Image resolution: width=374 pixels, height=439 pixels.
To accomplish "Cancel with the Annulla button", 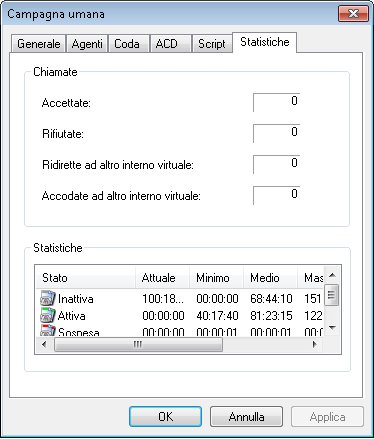I will pyautogui.click(x=246, y=417).
